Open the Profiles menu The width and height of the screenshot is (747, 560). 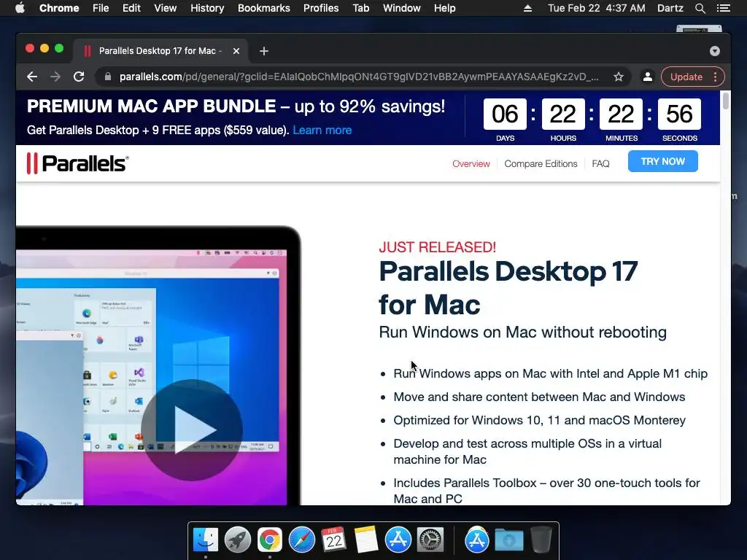click(321, 8)
